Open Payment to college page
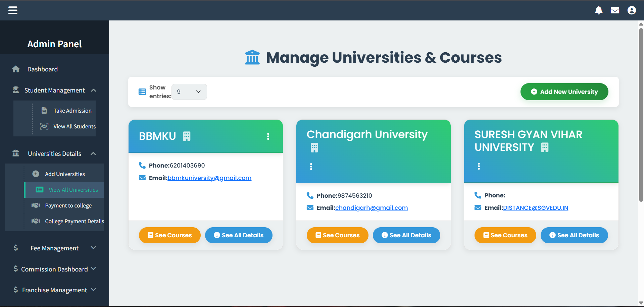The height and width of the screenshot is (307, 644). tap(68, 206)
